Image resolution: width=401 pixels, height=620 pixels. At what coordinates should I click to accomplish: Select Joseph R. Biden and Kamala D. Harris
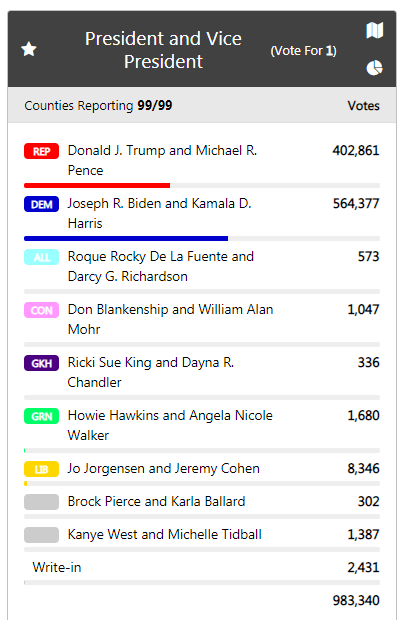click(x=159, y=213)
